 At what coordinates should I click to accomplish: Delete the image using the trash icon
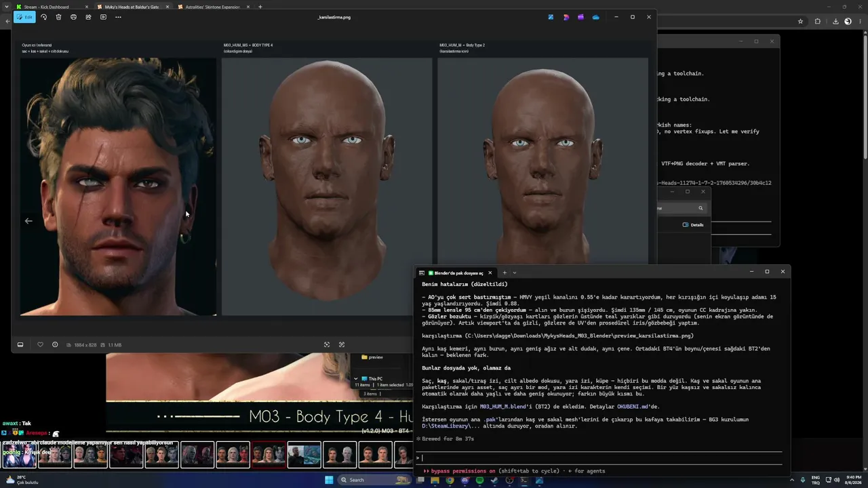[x=58, y=17]
